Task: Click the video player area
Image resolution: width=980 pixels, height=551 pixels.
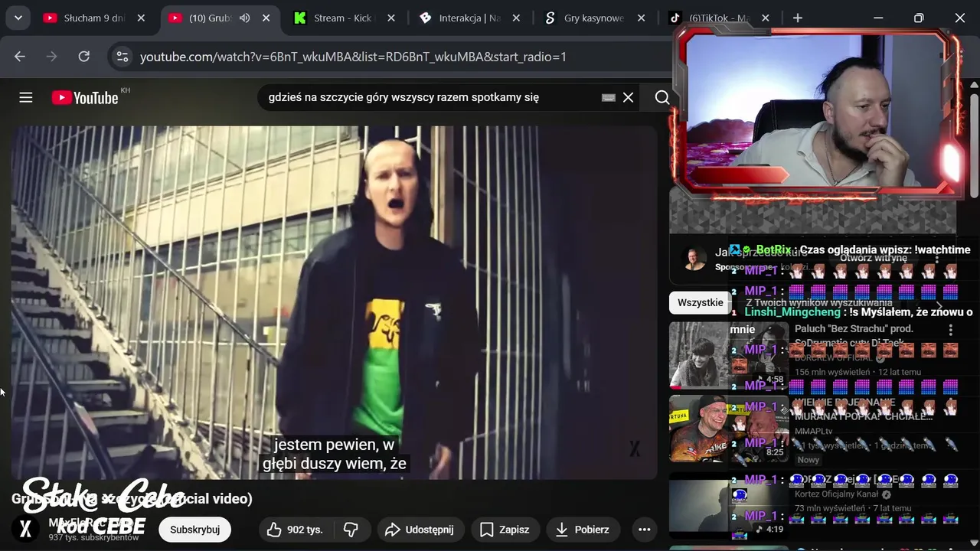Action: [334, 302]
